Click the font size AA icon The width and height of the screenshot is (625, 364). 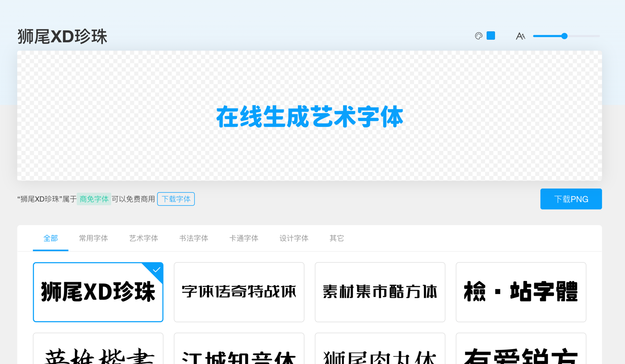coord(521,36)
